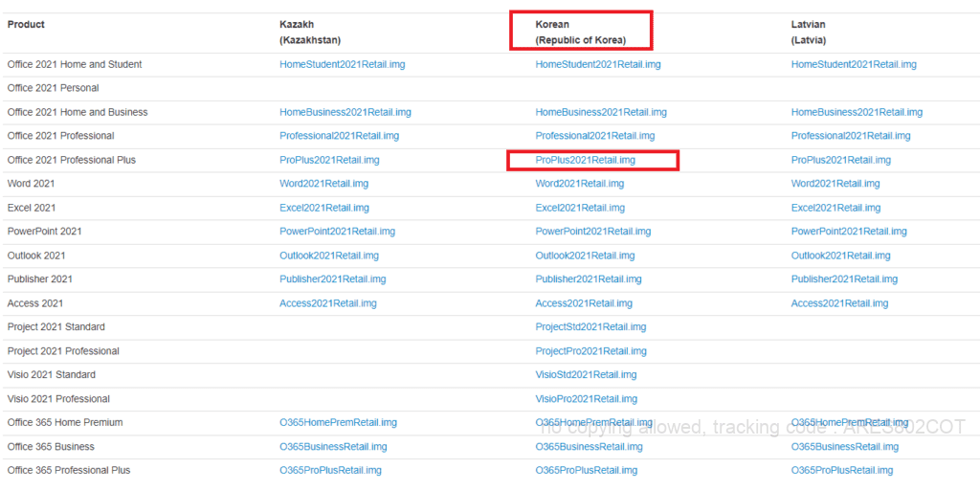Click Kazakh Outlook2021Retail.img link
Viewport: 980px width, 490px height.
(x=329, y=256)
